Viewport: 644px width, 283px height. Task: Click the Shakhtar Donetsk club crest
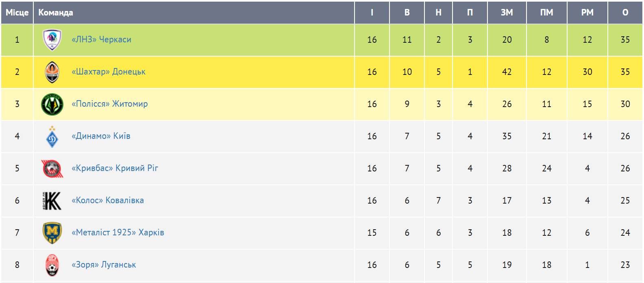52,72
